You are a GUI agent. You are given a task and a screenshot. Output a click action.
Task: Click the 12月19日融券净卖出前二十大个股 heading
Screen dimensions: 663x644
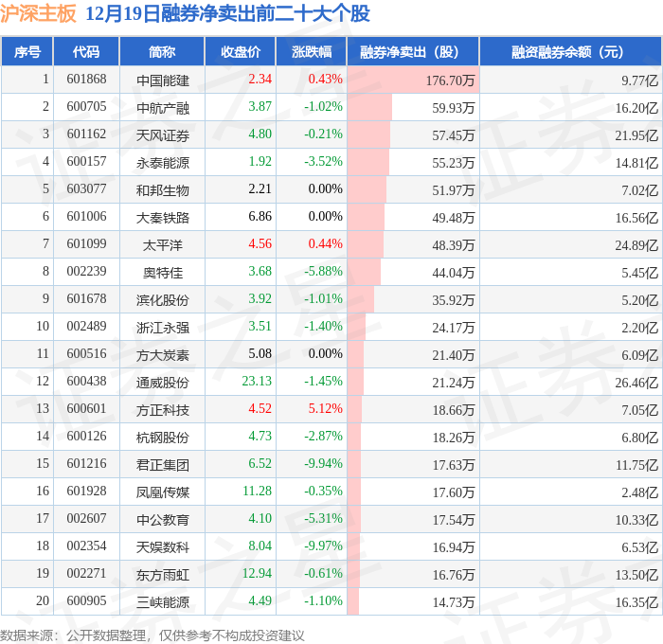click(228, 13)
